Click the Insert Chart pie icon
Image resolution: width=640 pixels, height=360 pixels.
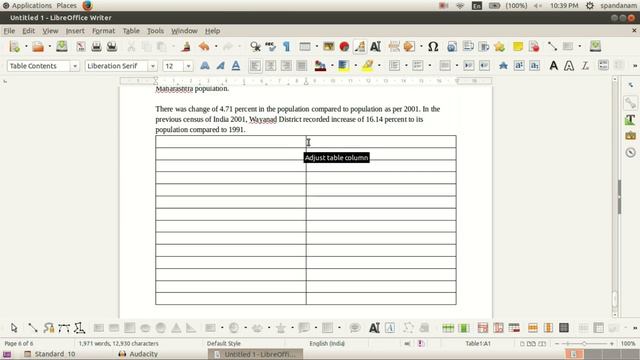(x=344, y=47)
